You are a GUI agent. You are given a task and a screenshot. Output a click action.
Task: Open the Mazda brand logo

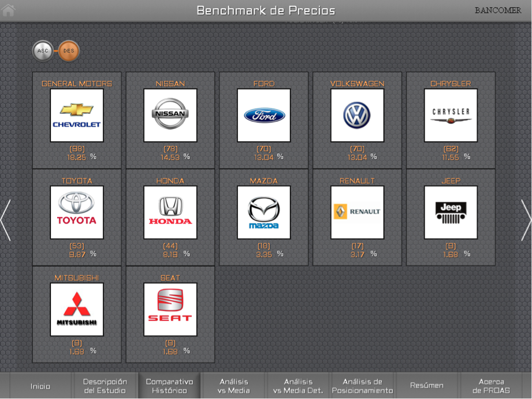264,212
